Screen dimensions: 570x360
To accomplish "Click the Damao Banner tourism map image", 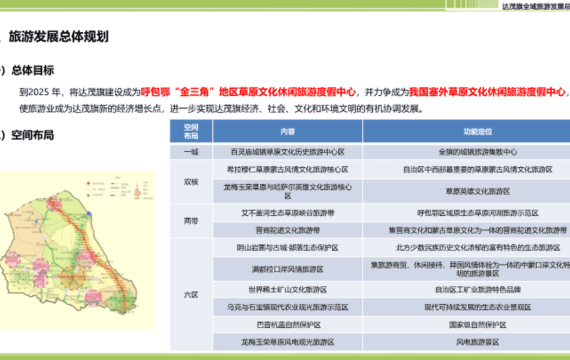I will tap(77, 250).
